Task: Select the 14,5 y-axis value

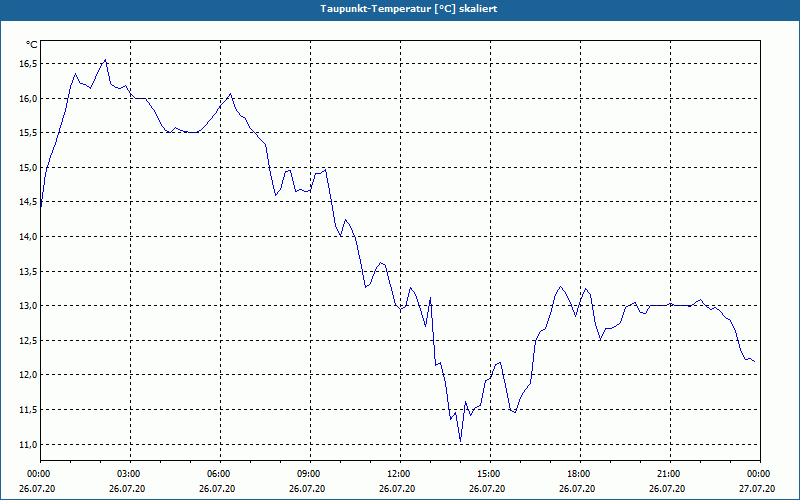Action: 28,202
